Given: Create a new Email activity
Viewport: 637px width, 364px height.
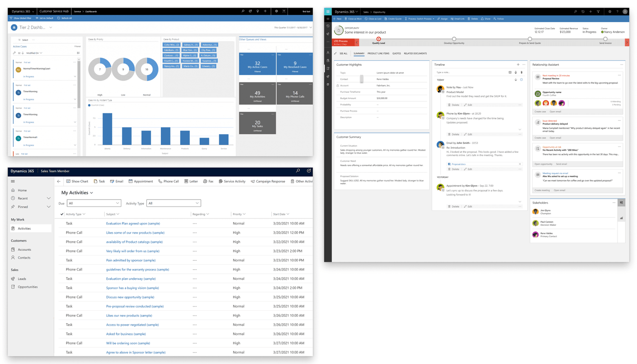Looking at the screenshot, I should [x=116, y=181].
